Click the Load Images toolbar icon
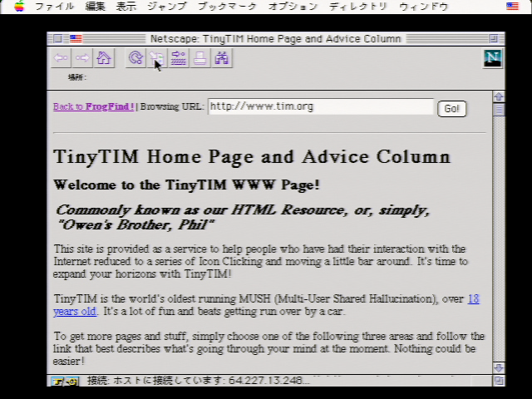Screen dimensions: 532x399 pos(157,58)
